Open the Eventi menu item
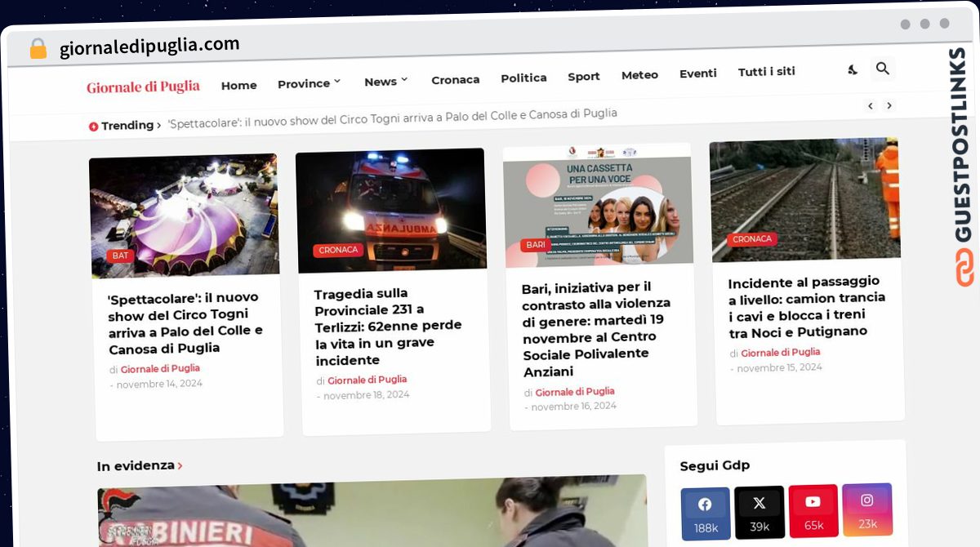 pyautogui.click(x=698, y=73)
